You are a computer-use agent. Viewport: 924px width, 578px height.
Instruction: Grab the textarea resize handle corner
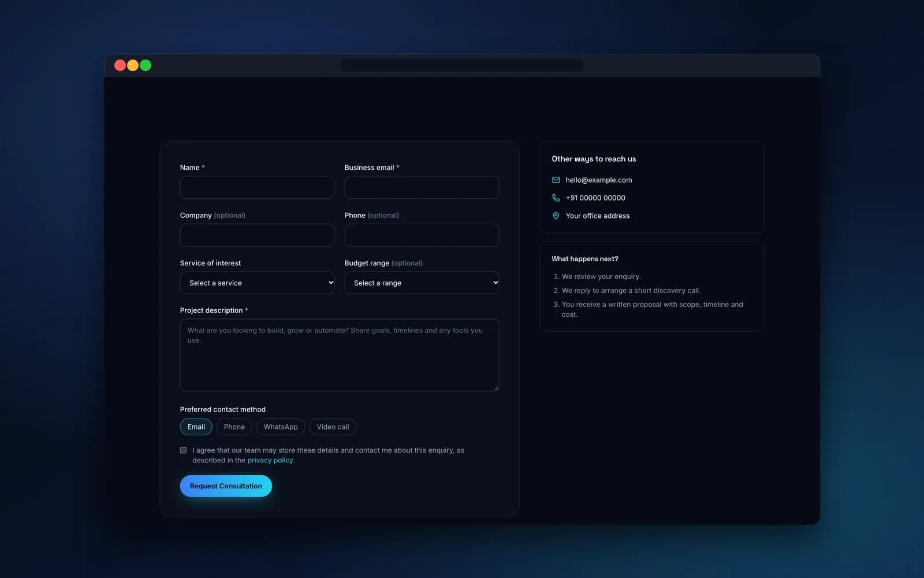click(x=495, y=388)
